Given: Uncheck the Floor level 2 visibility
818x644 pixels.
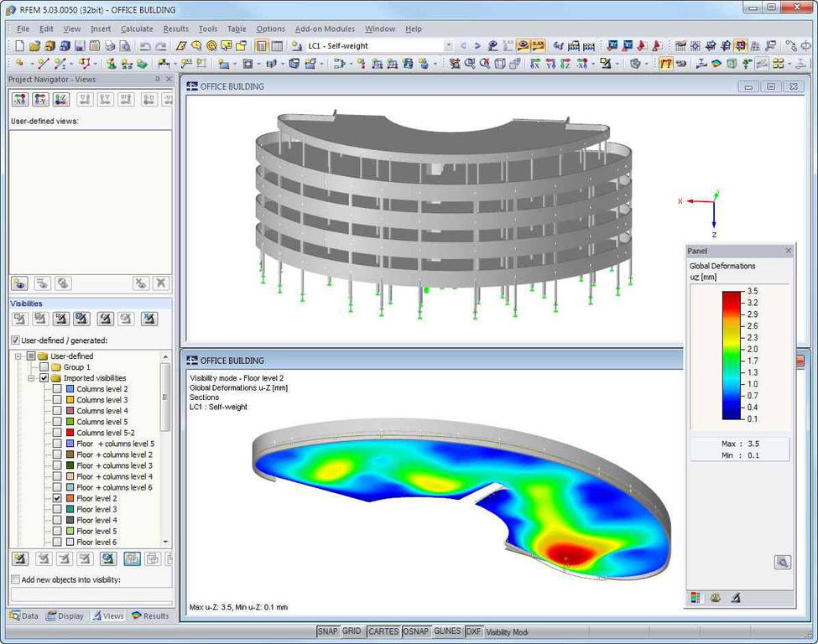Looking at the screenshot, I should click(57, 498).
